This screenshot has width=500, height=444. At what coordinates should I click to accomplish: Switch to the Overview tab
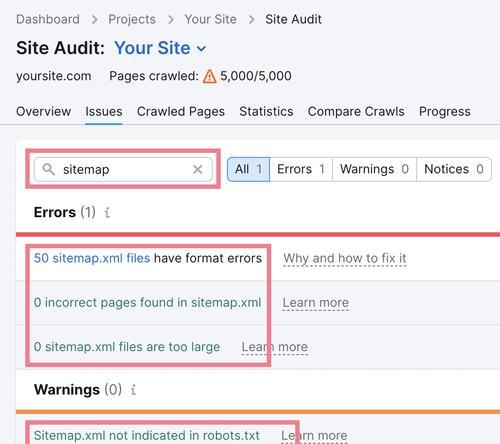pyautogui.click(x=43, y=111)
